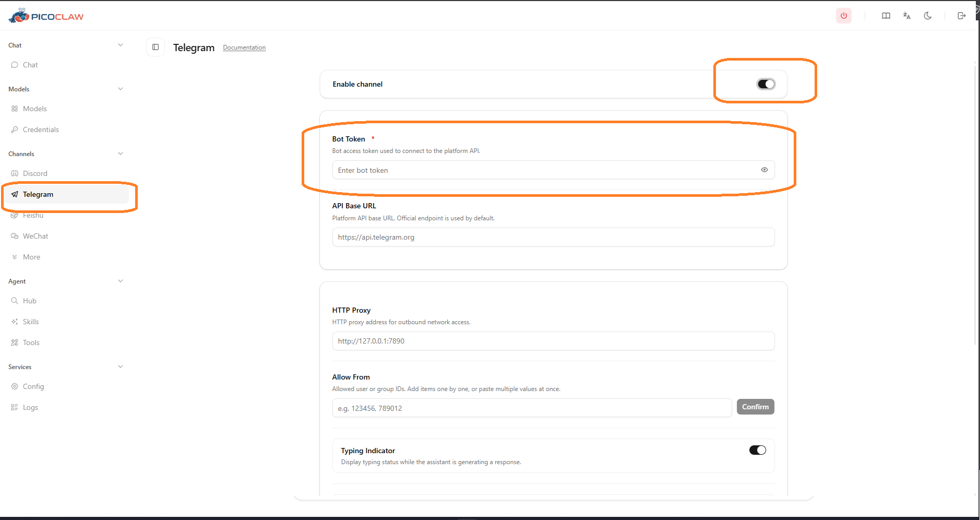This screenshot has height=520, width=980.
Task: Click the allowed user or group IDs description
Action: (x=446, y=389)
